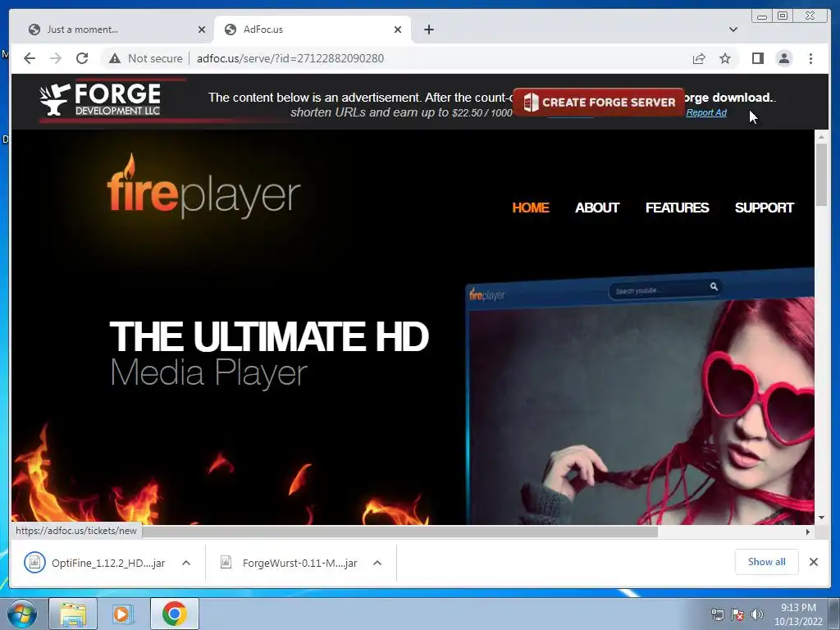Viewport: 840px width, 630px height.
Task: Open Windows Explorer from the taskbar
Action: (x=73, y=614)
